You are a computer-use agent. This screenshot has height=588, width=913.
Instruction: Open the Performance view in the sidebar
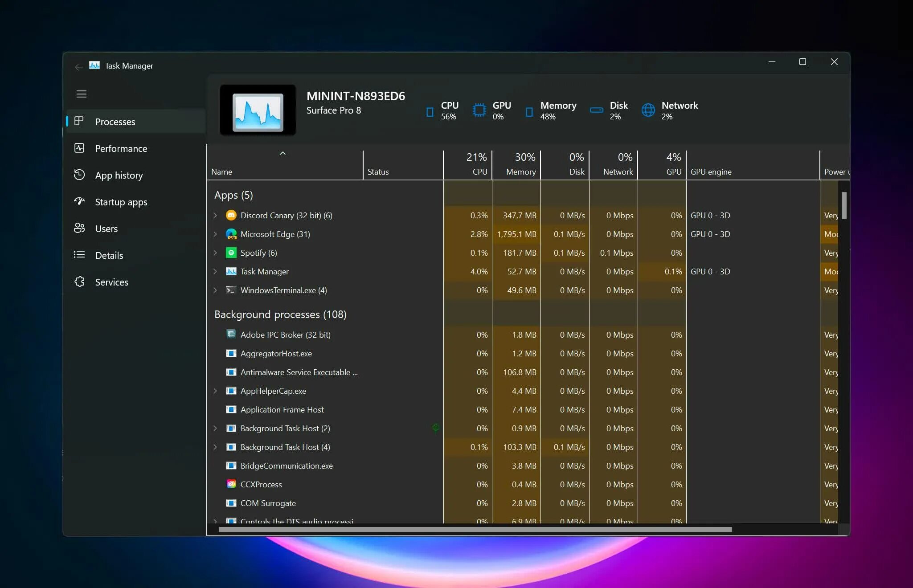click(121, 148)
